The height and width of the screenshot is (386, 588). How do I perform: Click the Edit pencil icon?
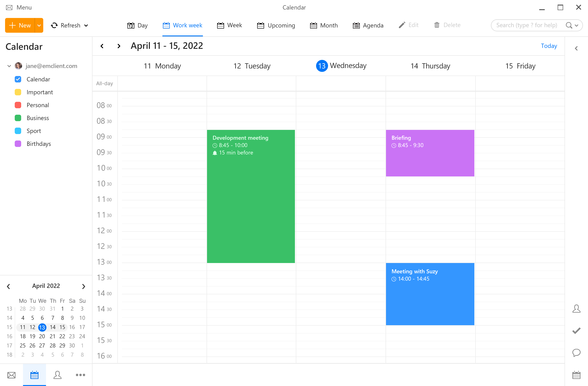(x=402, y=25)
